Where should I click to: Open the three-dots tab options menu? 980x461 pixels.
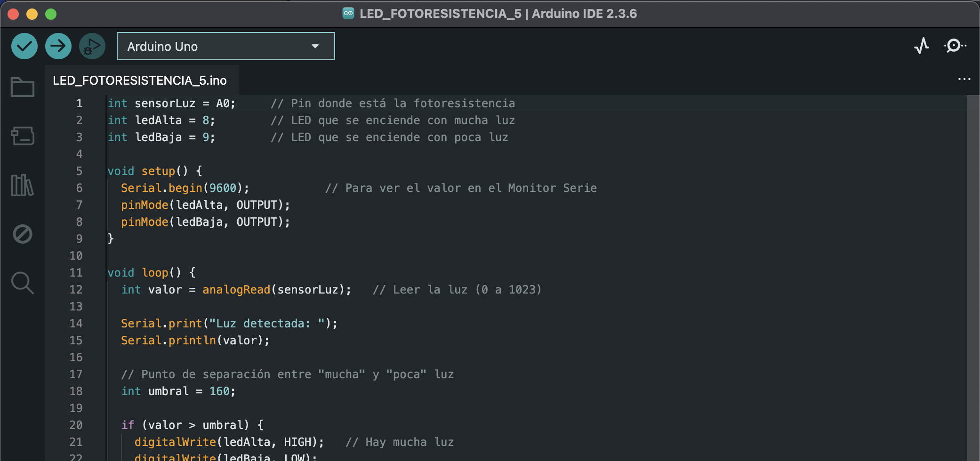[964, 79]
